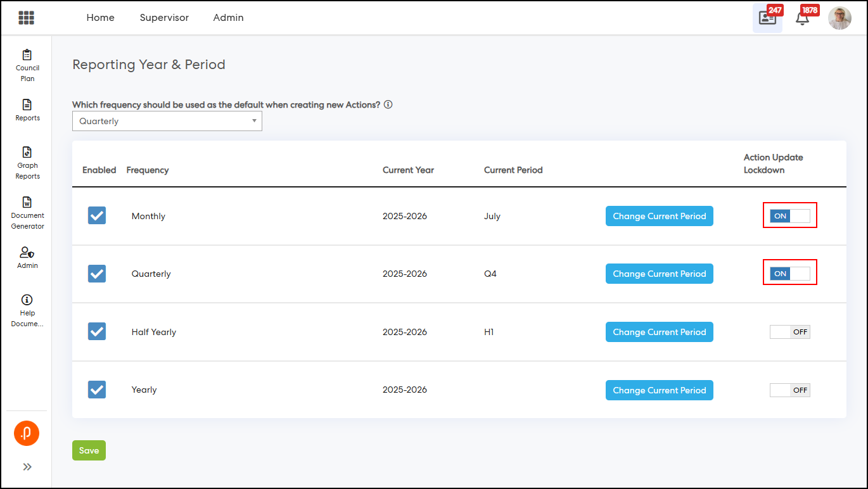Expand the sidebar with double chevron
The width and height of the screenshot is (868, 489).
tap(27, 467)
